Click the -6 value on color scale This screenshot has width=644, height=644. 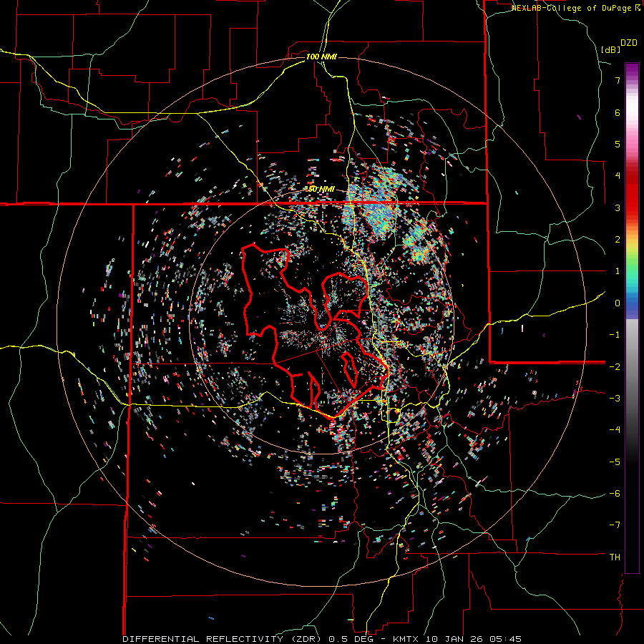pos(615,494)
